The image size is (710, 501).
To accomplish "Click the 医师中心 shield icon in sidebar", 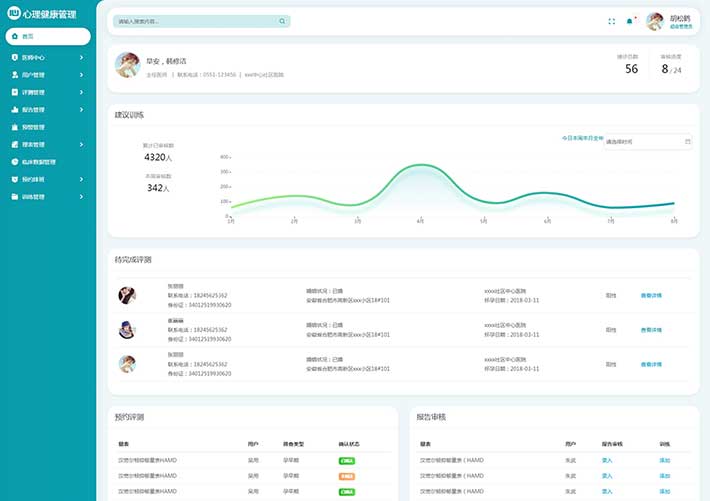I will [x=14, y=57].
